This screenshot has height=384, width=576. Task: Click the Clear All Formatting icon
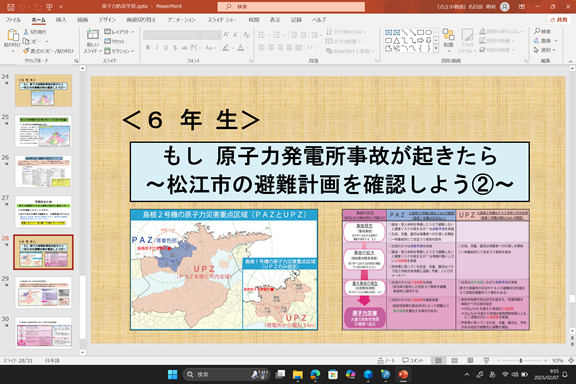tap(246, 35)
